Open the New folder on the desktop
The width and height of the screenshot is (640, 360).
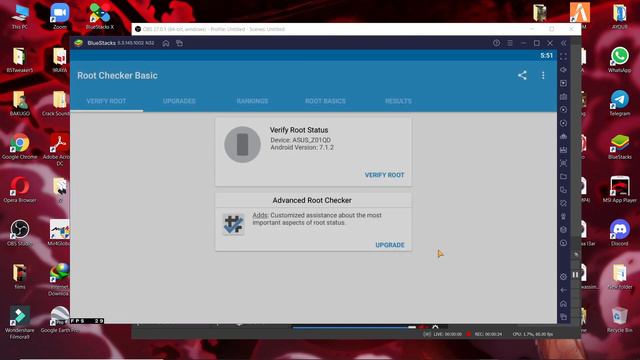coord(620,276)
